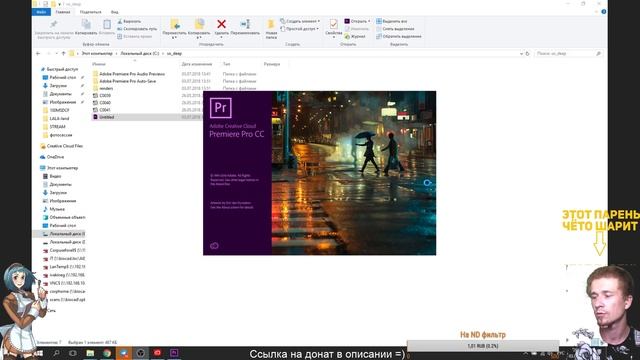
Task: Click the refresh icon beside address bar
Action: point(527,53)
